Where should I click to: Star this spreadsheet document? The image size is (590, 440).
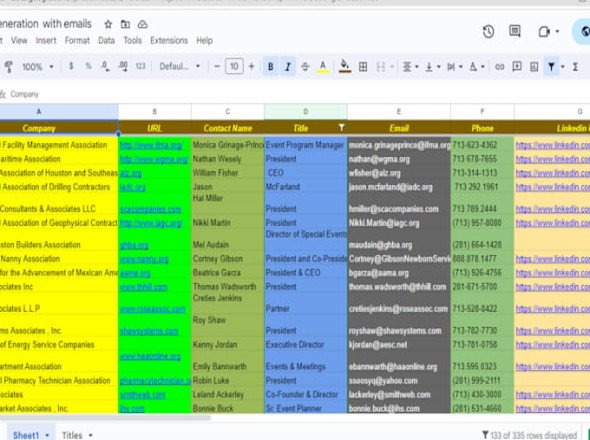point(108,24)
